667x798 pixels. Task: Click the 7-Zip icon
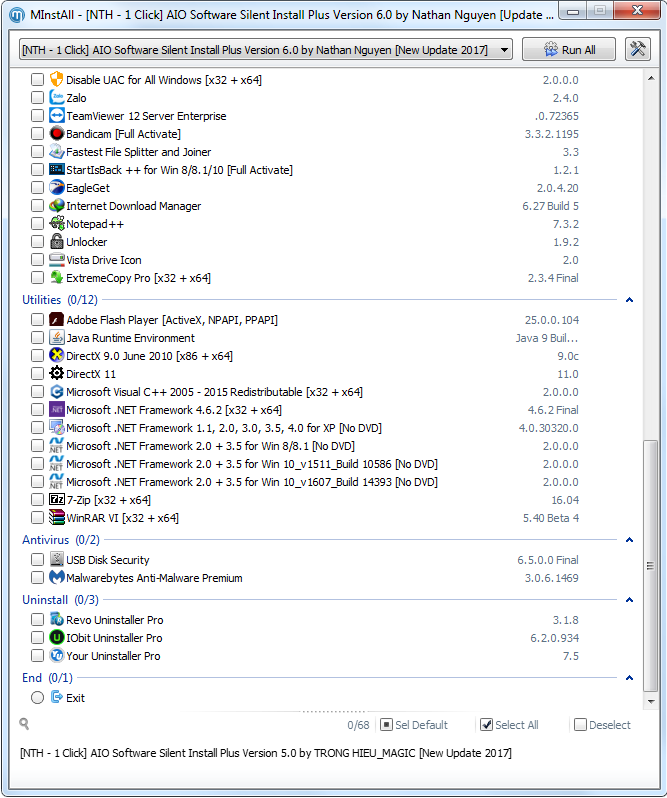pos(56,499)
